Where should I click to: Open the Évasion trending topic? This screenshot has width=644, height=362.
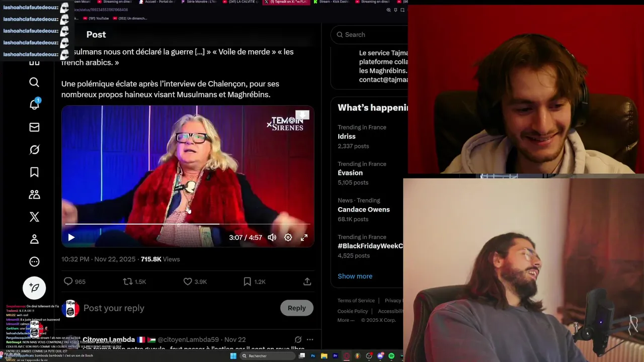click(350, 172)
